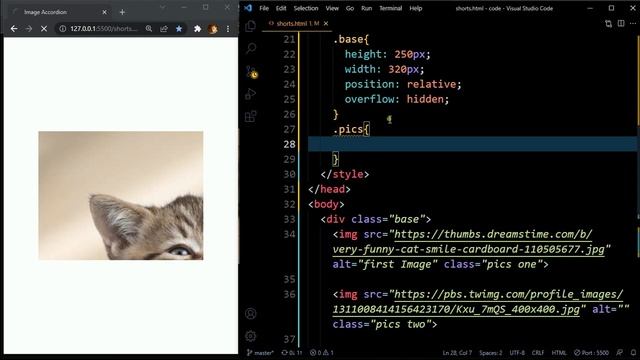The width and height of the screenshot is (640, 360).
Task: Click the Split Editor icon
Action: pyautogui.click(x=621, y=24)
